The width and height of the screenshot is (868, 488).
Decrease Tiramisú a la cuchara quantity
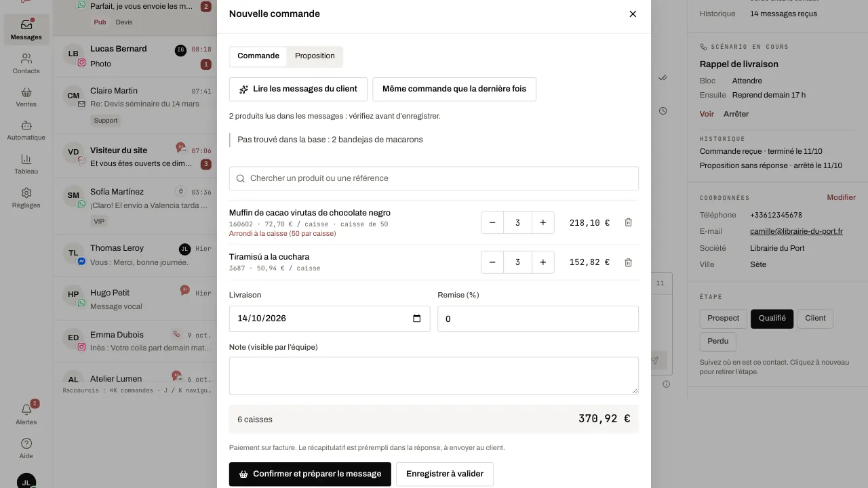coord(492,262)
